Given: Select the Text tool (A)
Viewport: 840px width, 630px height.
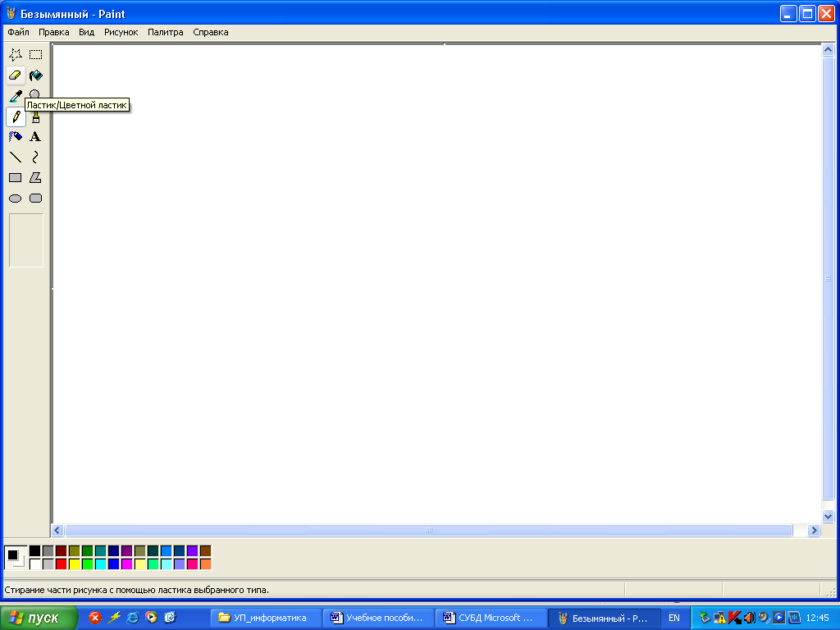Looking at the screenshot, I should tap(35, 137).
